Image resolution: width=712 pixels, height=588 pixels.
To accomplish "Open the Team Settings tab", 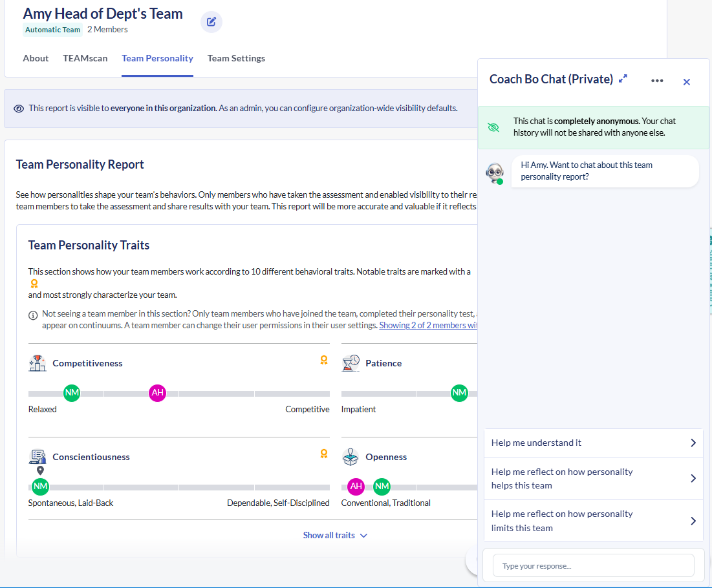I will coord(236,58).
